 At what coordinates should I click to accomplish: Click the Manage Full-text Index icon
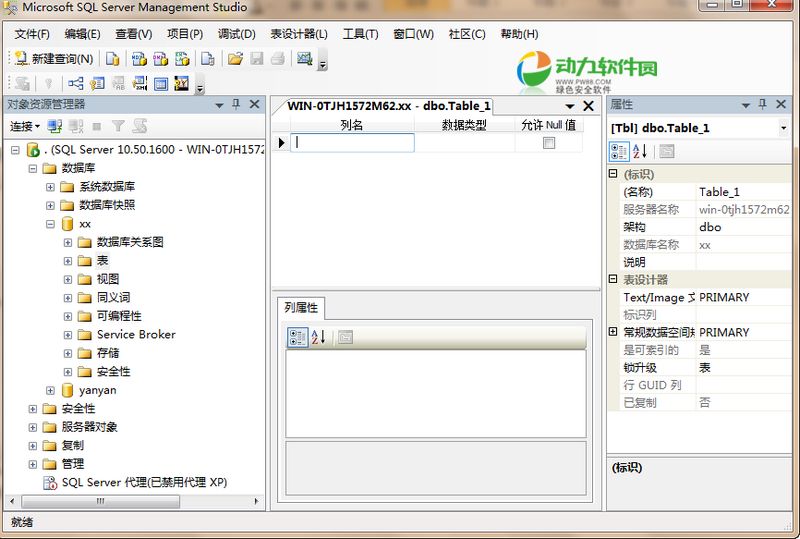pos(118,83)
